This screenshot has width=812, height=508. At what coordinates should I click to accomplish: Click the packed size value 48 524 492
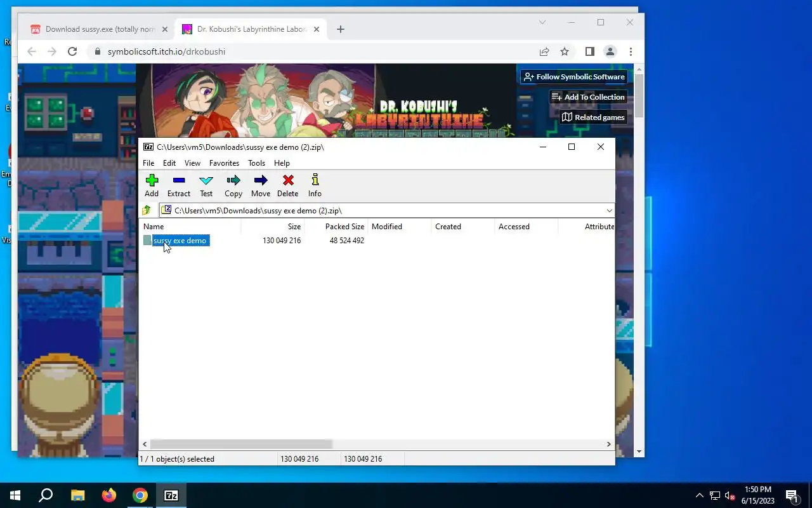346,241
